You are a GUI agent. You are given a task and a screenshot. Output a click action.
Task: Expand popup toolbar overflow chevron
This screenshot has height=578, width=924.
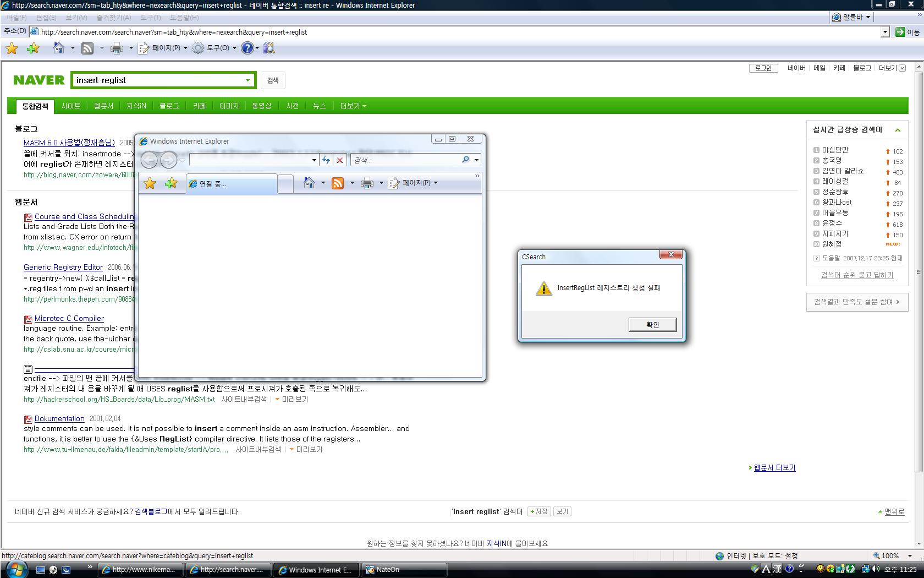[477, 176]
